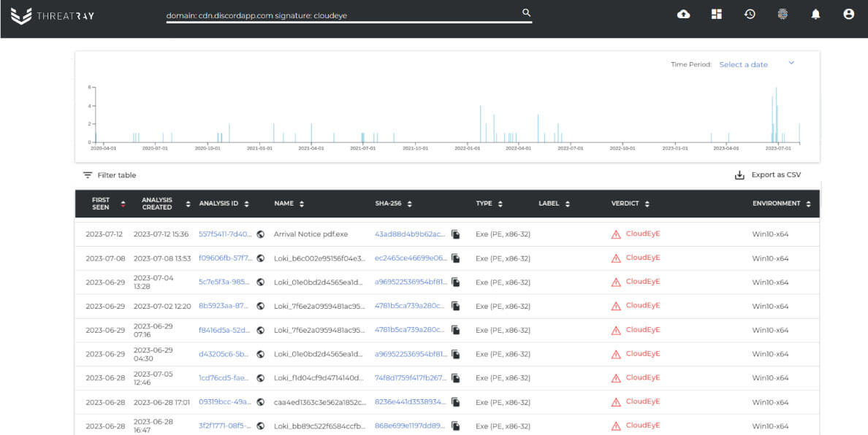Sort table by Label column
The height and width of the screenshot is (435, 868).
point(568,204)
